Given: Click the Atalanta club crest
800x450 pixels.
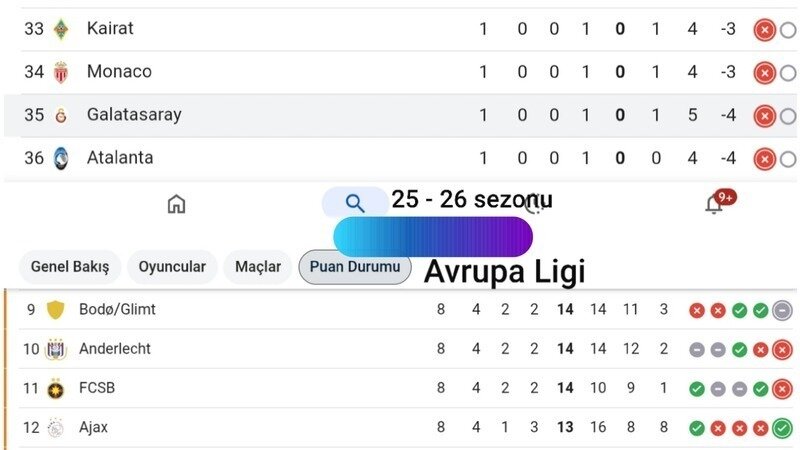Looking at the screenshot, I should pyautogui.click(x=61, y=158).
